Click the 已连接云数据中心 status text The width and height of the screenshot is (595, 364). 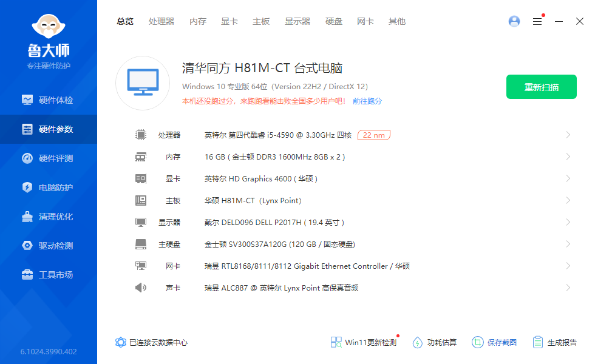[158, 342]
